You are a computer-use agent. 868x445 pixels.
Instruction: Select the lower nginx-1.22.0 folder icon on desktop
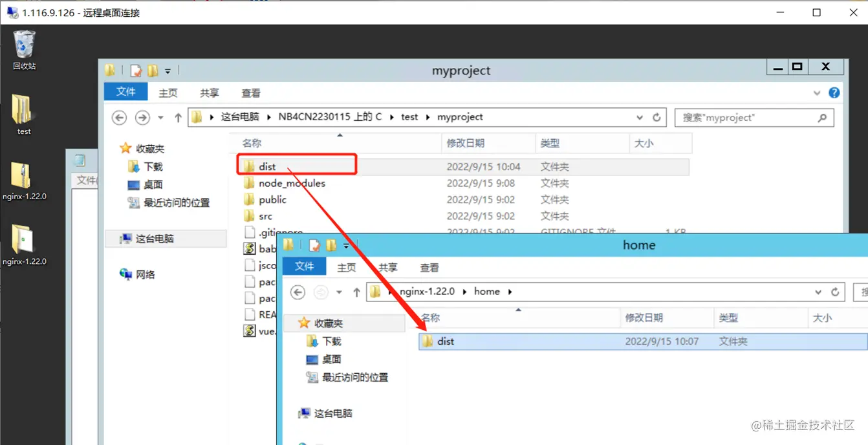click(23, 244)
